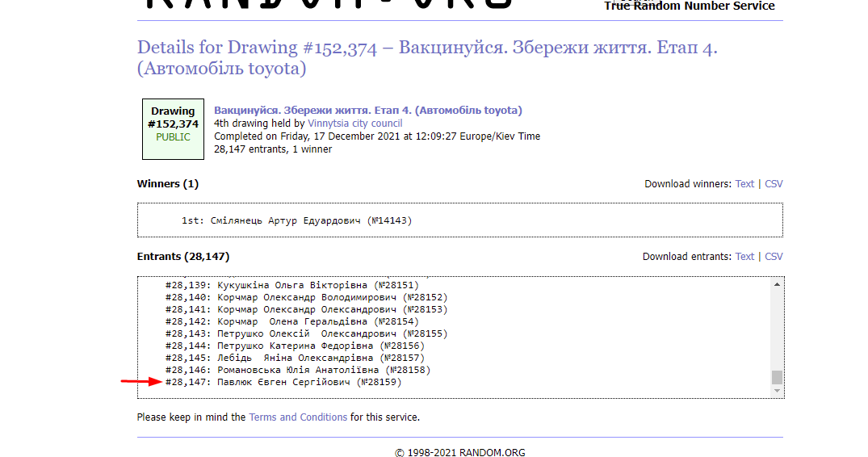Click the entrants list scroll-down arrow

pos(777,391)
